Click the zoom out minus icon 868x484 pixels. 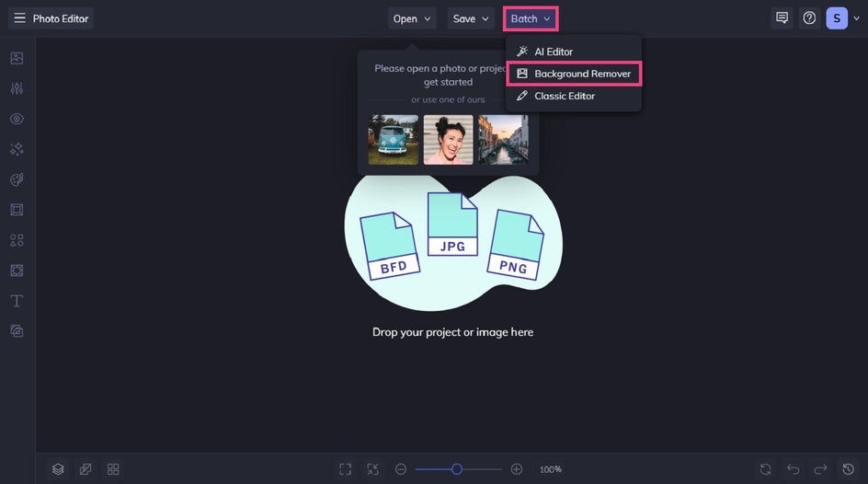point(401,469)
